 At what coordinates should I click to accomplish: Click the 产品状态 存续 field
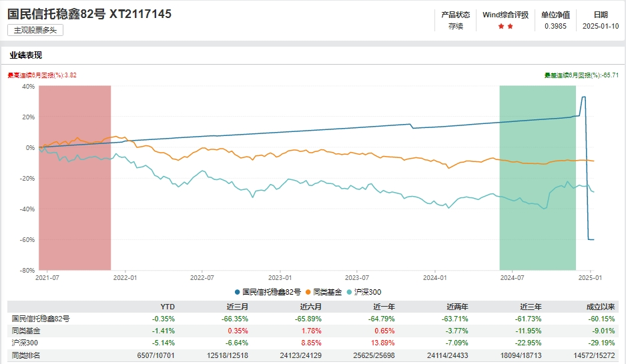tap(456, 20)
